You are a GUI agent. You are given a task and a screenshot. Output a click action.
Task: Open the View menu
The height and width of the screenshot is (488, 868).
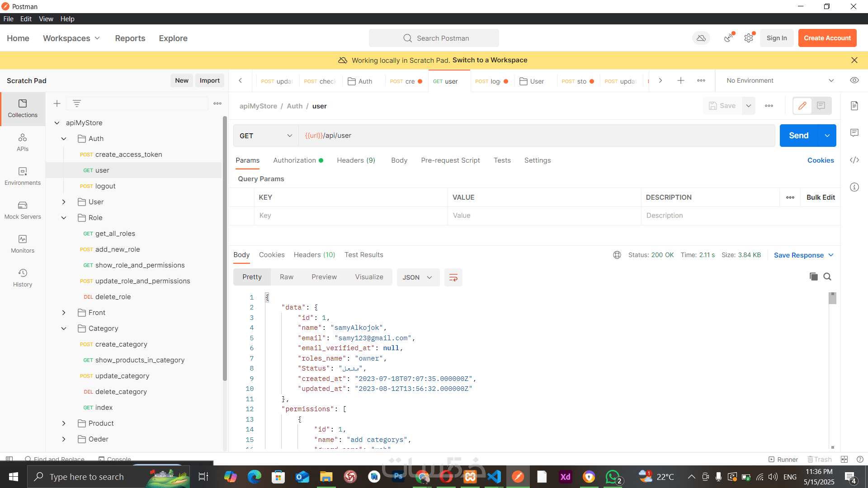coord(46,19)
